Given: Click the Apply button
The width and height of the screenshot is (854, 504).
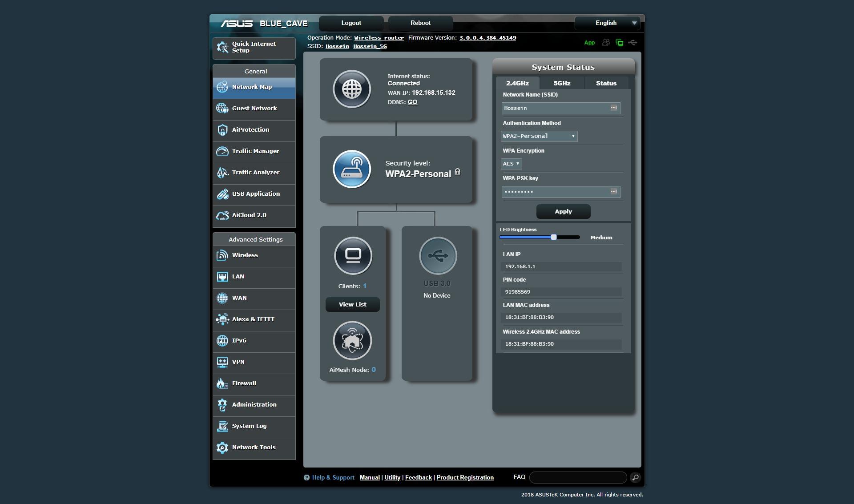Looking at the screenshot, I should coord(563,211).
